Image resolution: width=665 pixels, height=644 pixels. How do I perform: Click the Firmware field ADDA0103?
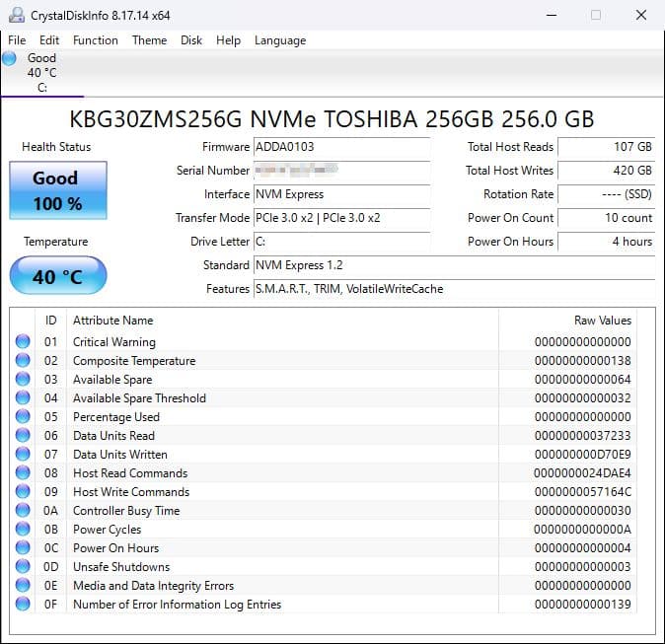[341, 147]
